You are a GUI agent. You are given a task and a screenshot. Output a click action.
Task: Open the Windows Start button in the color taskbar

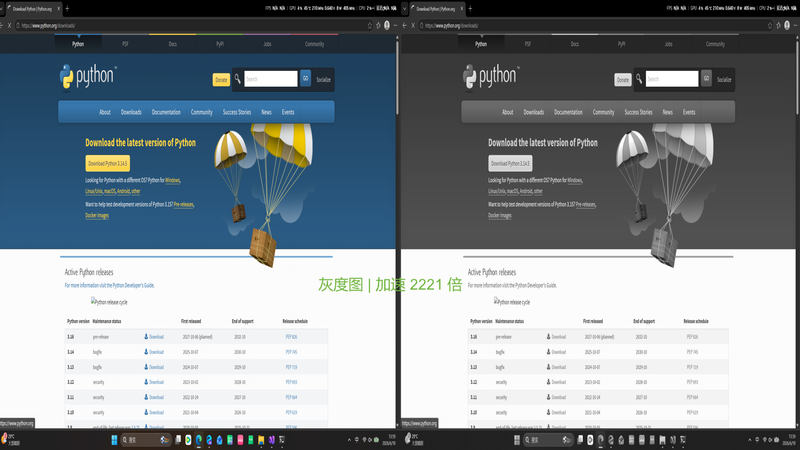[114, 440]
